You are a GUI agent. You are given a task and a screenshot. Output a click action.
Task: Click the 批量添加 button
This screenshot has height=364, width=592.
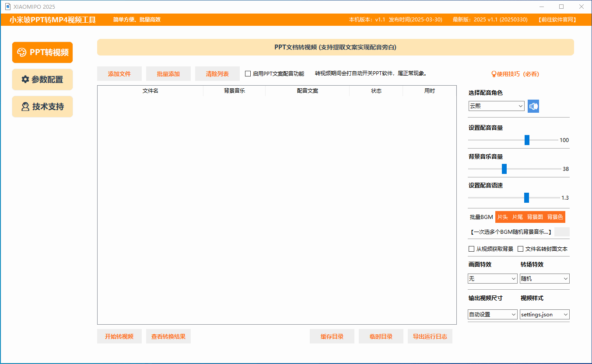pos(168,74)
